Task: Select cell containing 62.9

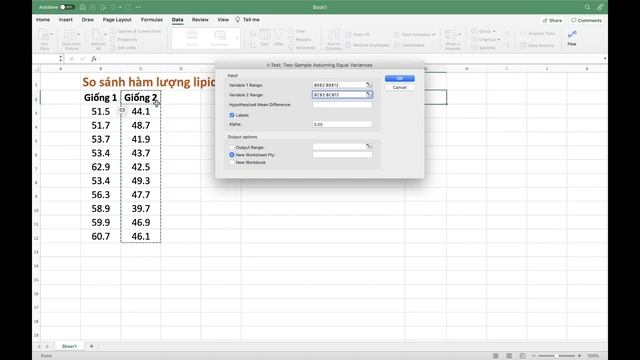Action: (x=100, y=167)
